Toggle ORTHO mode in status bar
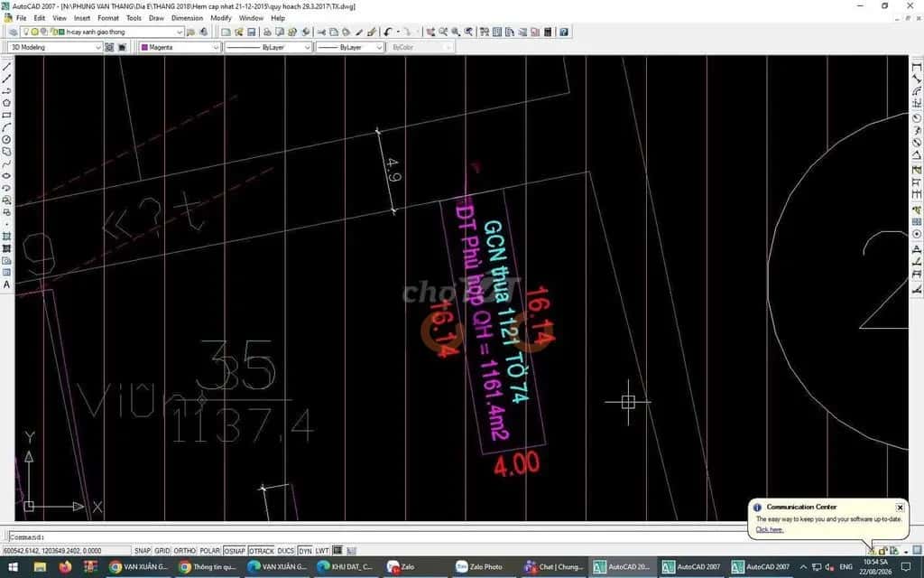The width and height of the screenshot is (924, 578). (184, 550)
